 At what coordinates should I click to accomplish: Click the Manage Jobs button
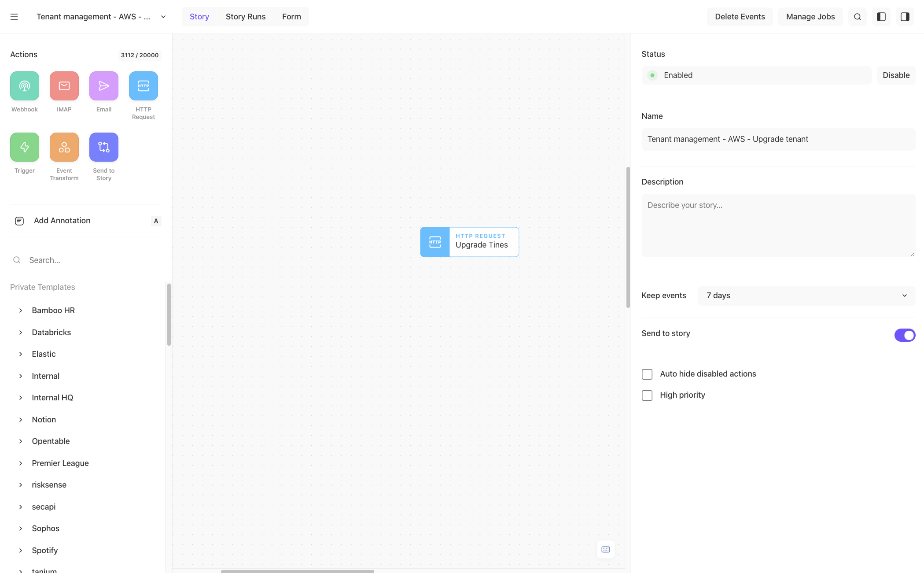(810, 17)
